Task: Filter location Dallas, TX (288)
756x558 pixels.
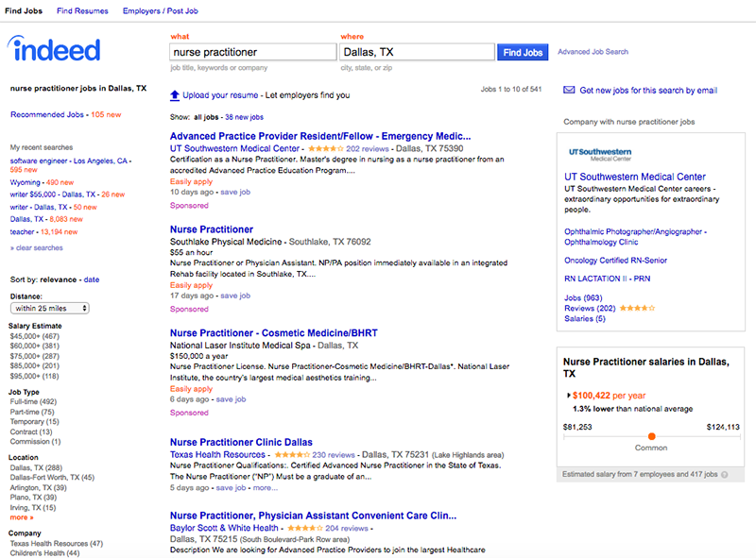Action: 36,468
